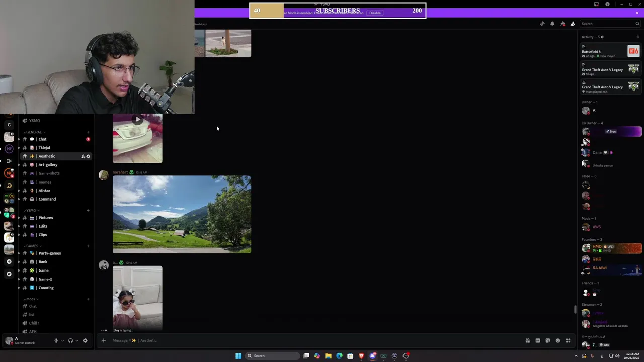Viewport: 644px width, 362px height.
Task: Open the Chat channel with unread badge
Action: click(x=55, y=139)
